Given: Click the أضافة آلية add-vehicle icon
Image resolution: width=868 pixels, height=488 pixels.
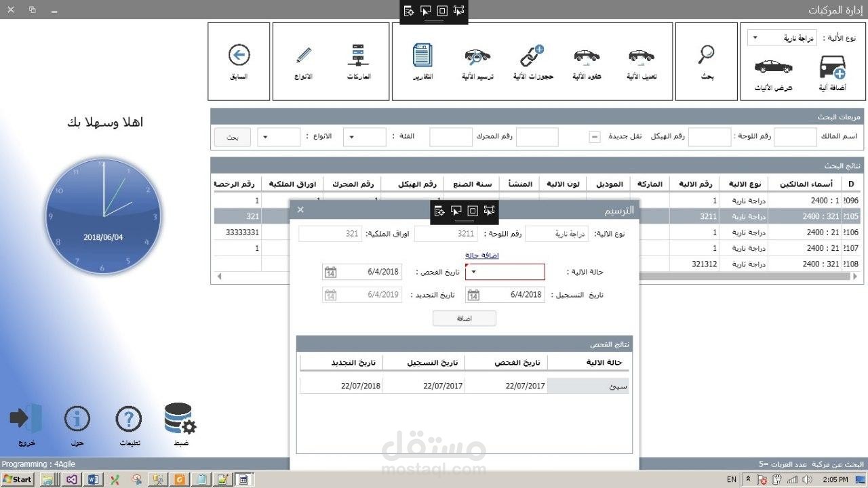Looking at the screenshot, I should pyautogui.click(x=832, y=68).
